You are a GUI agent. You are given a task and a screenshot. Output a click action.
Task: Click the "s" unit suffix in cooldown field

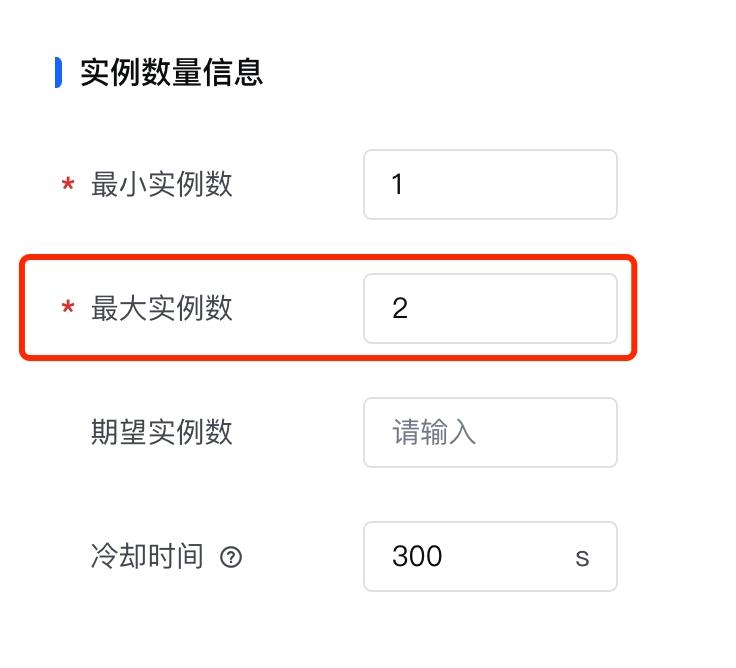pos(582,556)
